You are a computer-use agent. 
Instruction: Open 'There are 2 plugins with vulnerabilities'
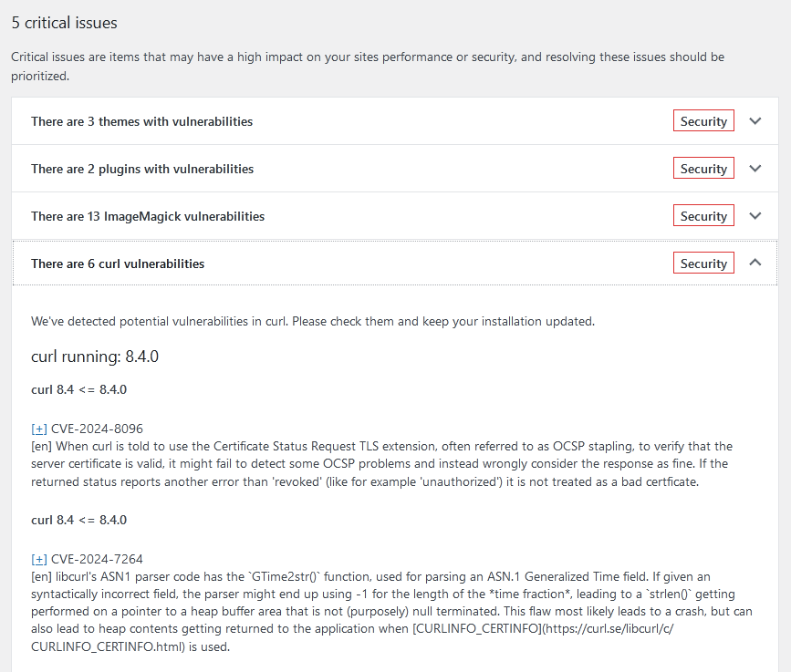click(x=142, y=169)
